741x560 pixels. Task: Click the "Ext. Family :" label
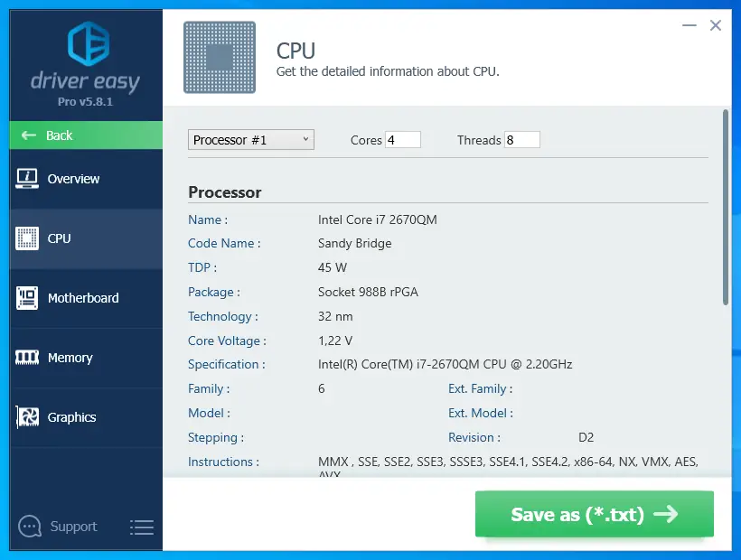click(x=481, y=388)
